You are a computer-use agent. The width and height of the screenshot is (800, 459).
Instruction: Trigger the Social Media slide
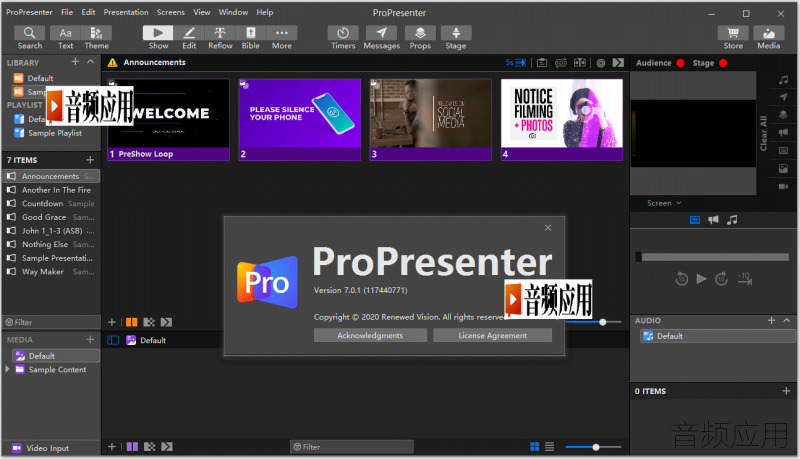click(x=431, y=119)
